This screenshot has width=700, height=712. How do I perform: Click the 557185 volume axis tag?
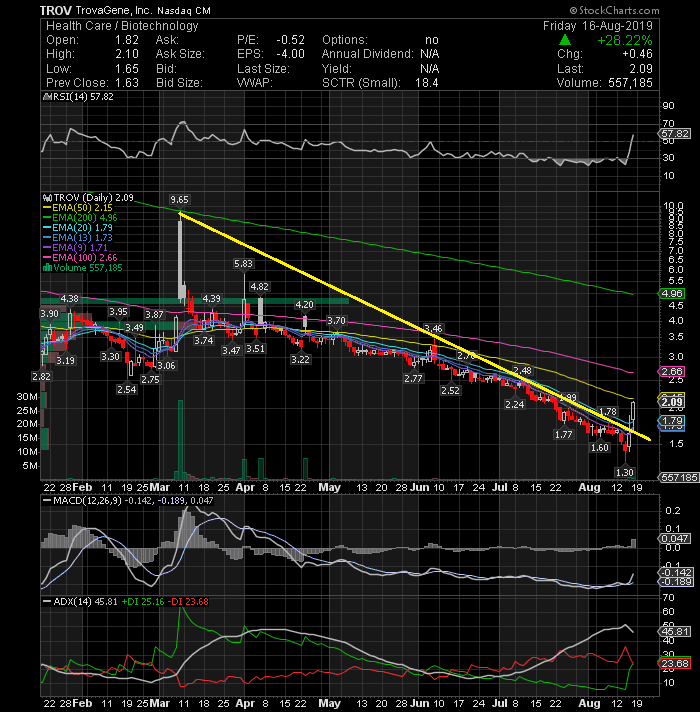[679, 477]
